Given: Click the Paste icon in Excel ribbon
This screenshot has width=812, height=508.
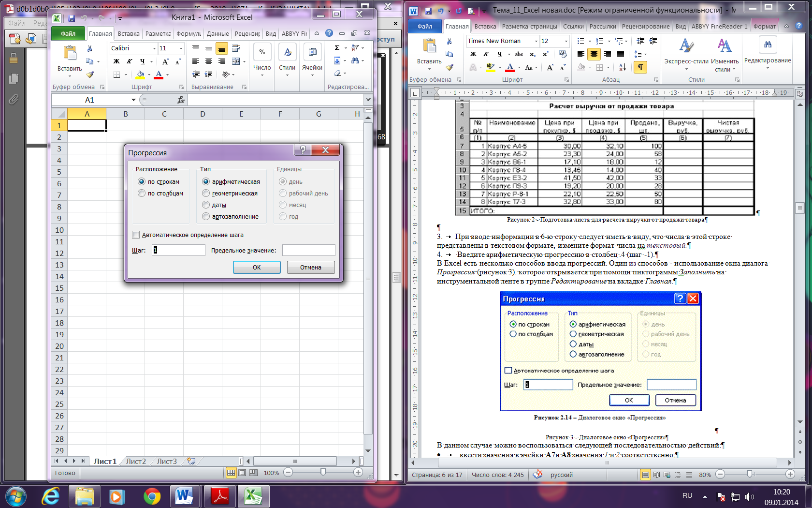Looking at the screenshot, I should 70,53.
